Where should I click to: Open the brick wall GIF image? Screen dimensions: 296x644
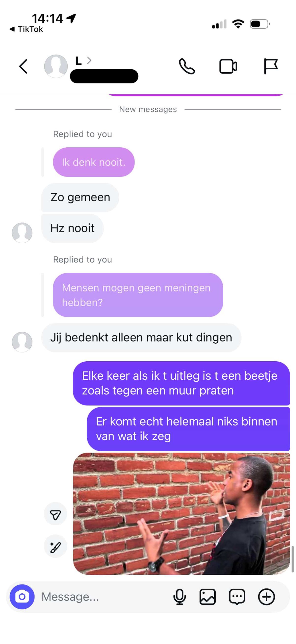coord(181,513)
